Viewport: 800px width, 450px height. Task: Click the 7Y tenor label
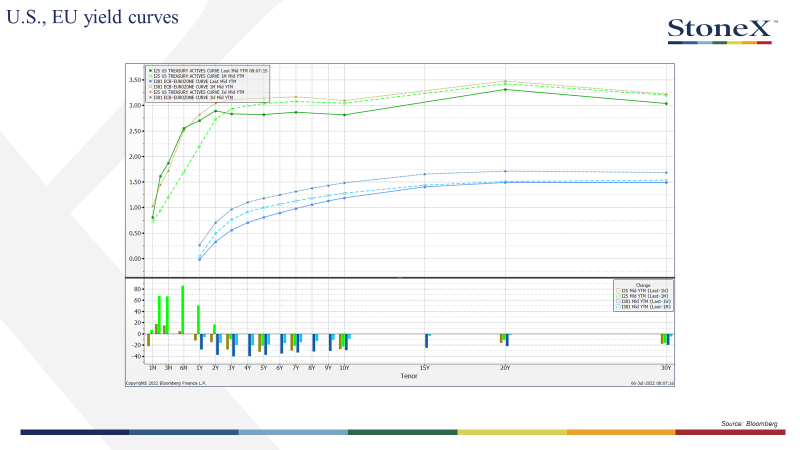tap(295, 368)
